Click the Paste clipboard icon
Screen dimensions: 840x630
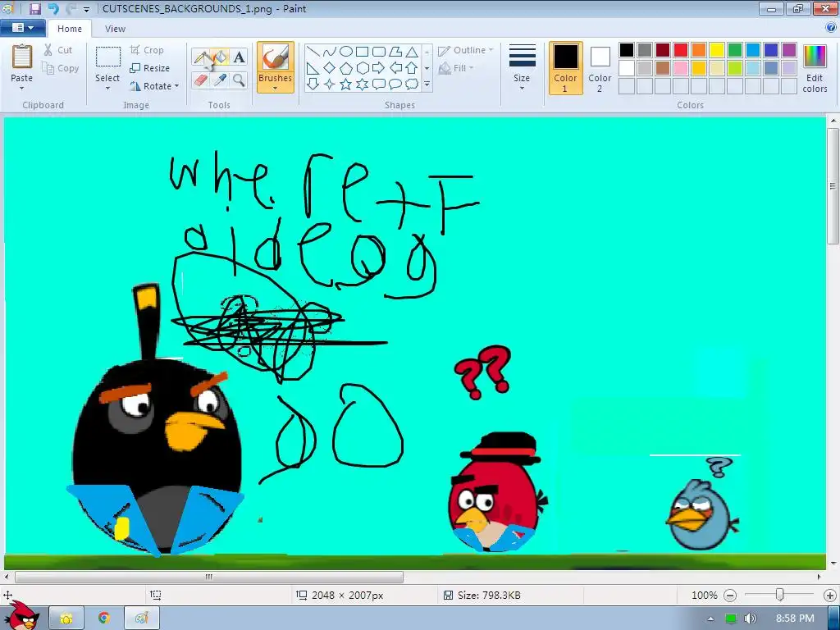(22, 57)
